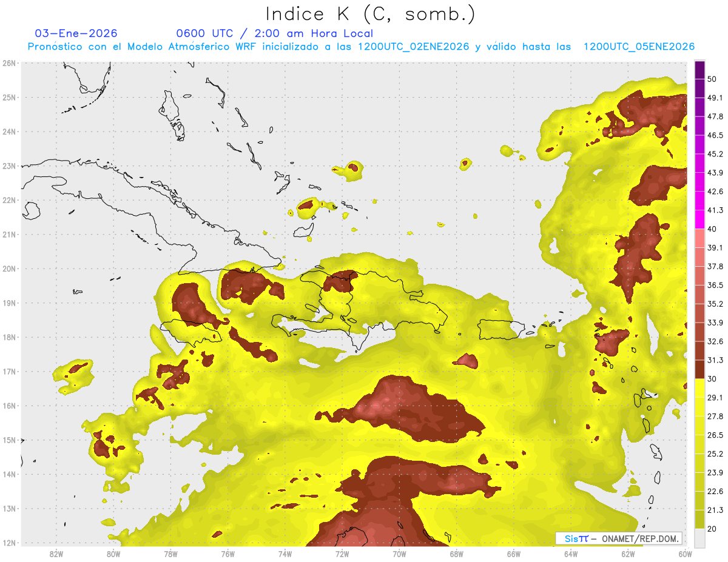Click the 26N latitude label

pyautogui.click(x=9, y=63)
